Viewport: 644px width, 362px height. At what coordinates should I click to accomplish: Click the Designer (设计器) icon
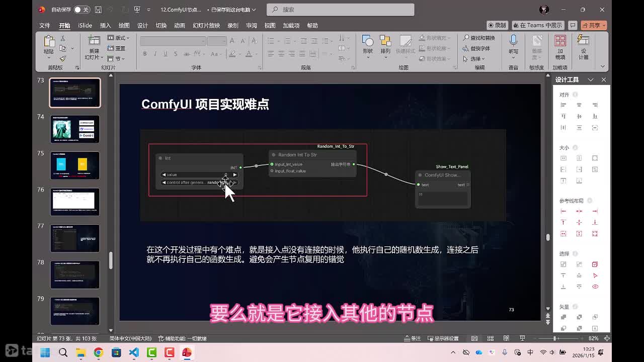583,42
